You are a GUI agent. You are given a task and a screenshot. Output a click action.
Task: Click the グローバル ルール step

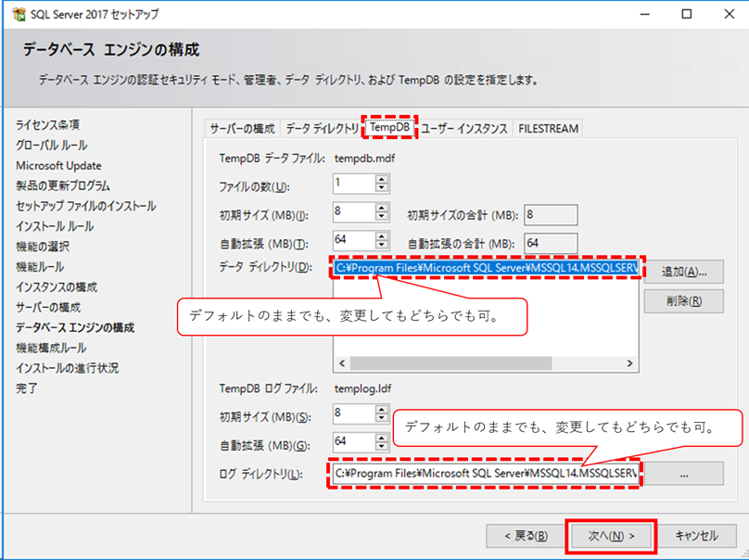52,145
